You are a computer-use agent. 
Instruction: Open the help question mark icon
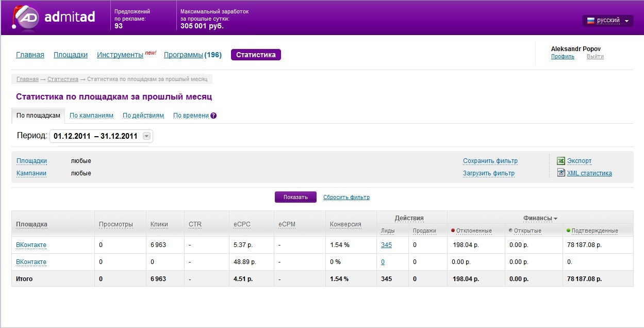click(213, 116)
